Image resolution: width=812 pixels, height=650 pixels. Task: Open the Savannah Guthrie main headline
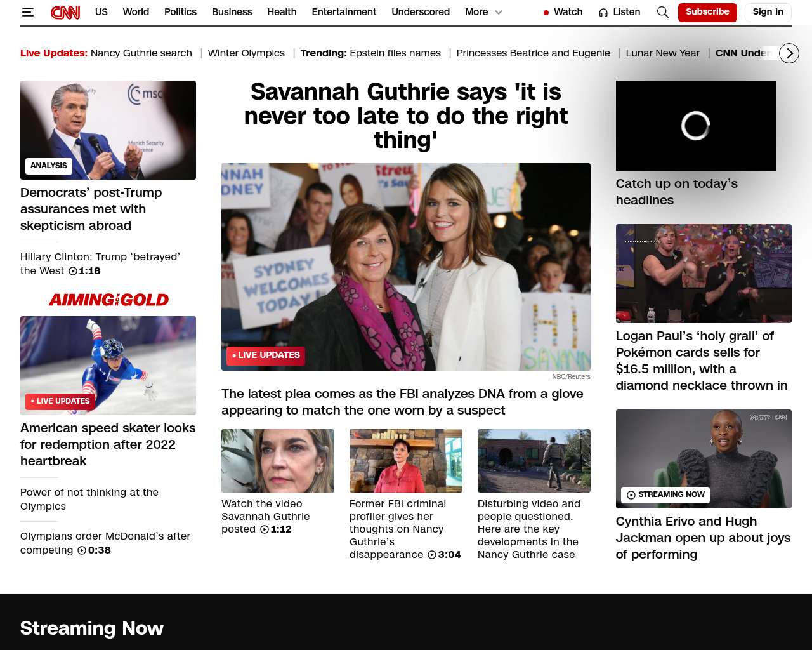pos(405,116)
